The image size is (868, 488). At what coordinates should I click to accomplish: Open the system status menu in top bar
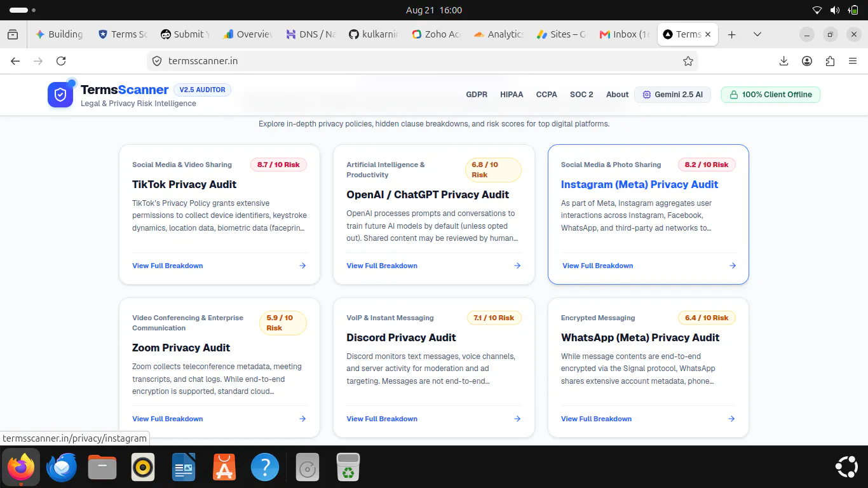click(x=835, y=10)
